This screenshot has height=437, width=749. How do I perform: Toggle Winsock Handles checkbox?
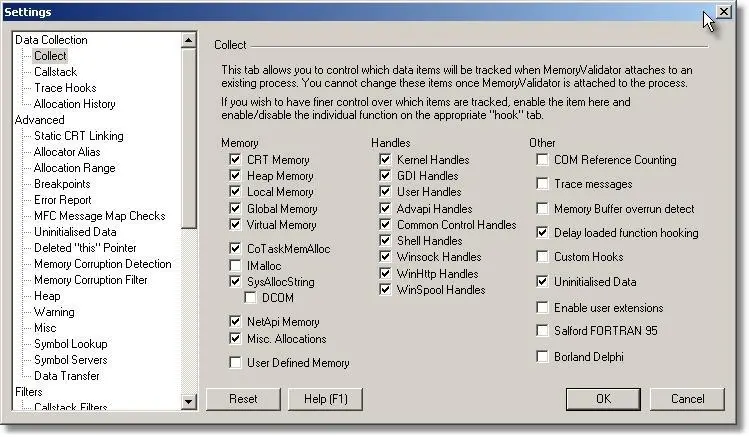(385, 256)
